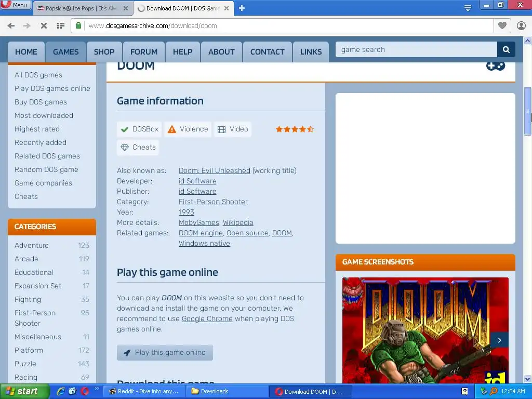This screenshot has width=532, height=399.
Task: Click the green padlock security icon
Action: pos(78,25)
